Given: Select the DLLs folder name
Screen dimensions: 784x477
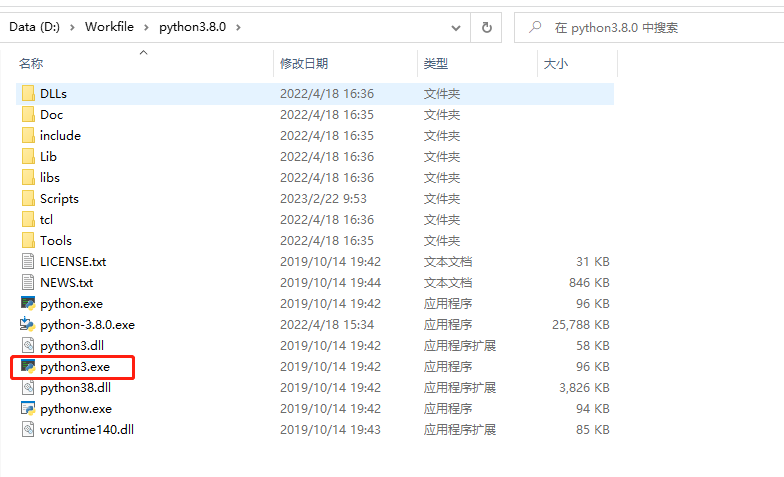Looking at the screenshot, I should point(53,94).
